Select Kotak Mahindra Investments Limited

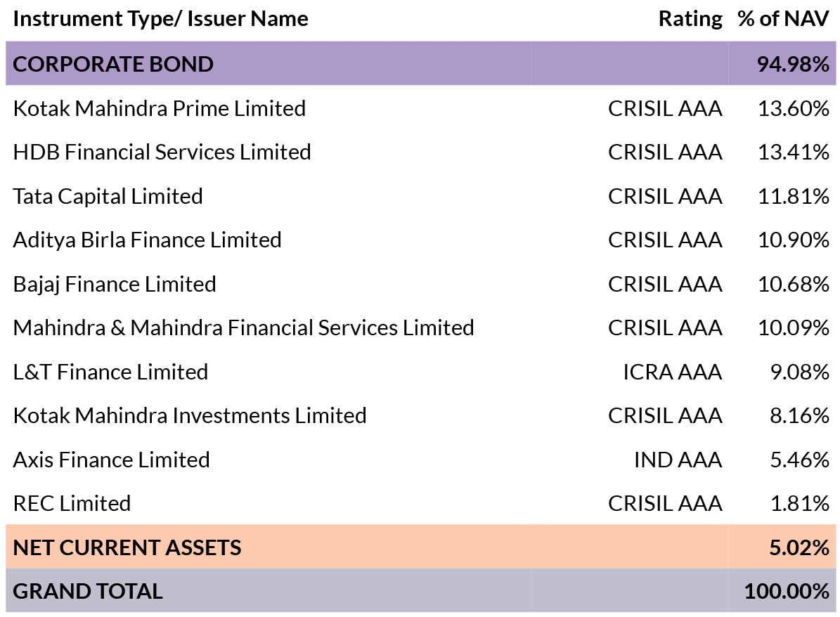point(190,415)
